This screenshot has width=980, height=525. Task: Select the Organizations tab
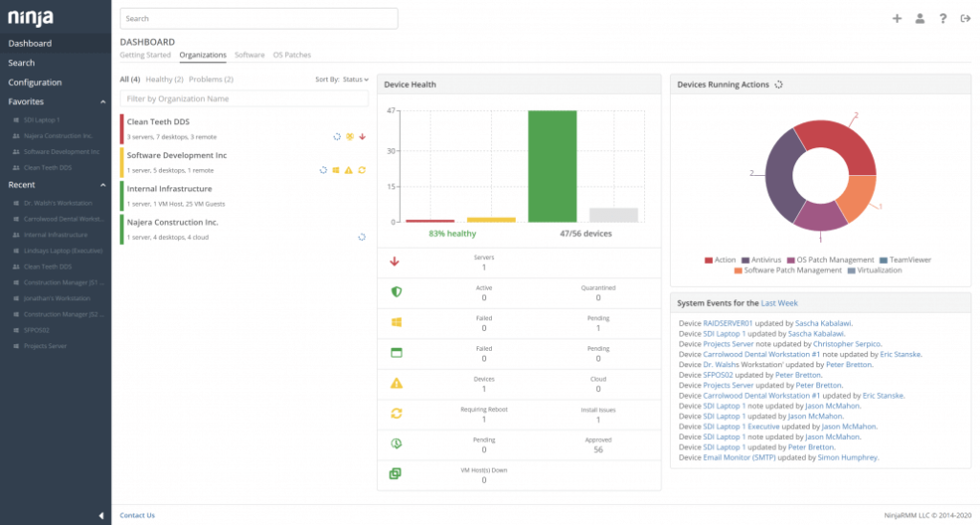pyautogui.click(x=203, y=55)
